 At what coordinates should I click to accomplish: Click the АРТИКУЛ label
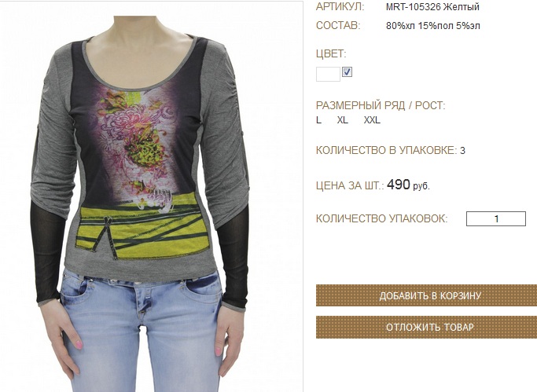click(340, 7)
